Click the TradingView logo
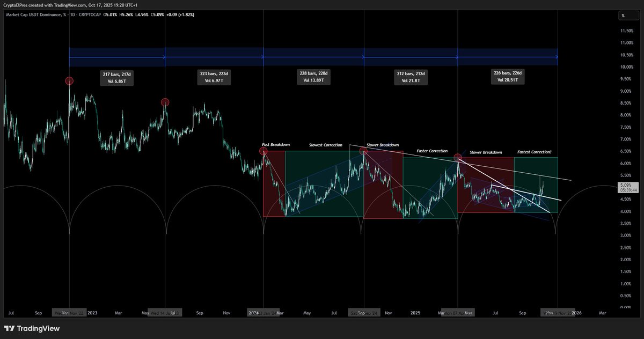 pyautogui.click(x=32, y=328)
